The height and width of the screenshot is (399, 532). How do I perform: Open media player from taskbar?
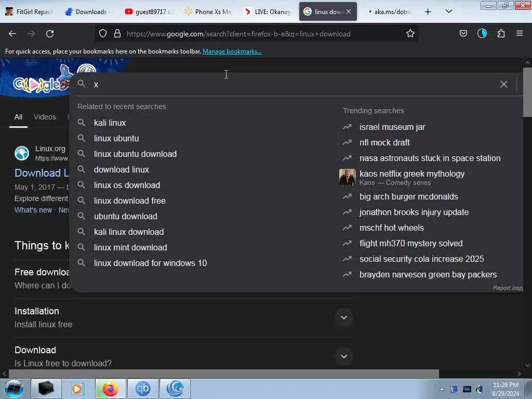click(x=77, y=389)
